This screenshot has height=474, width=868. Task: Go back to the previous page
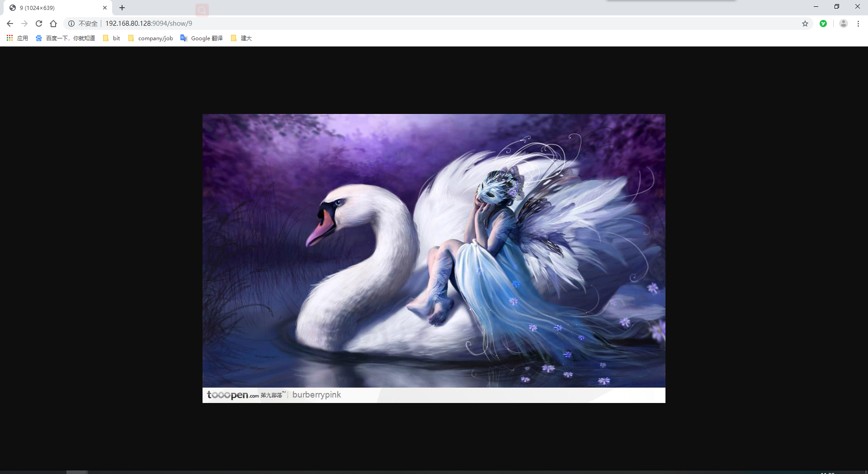[x=10, y=24]
